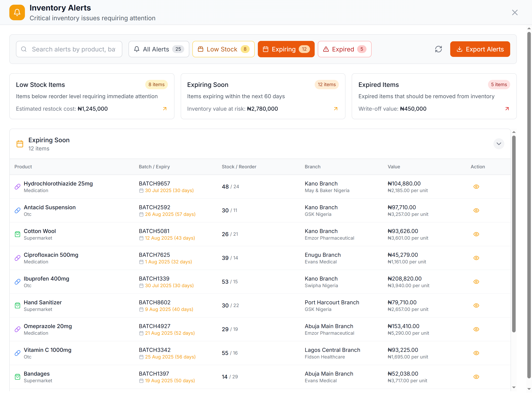Click the orange bell Inventory Alerts icon
Viewport: 532px width, 399px height.
17,12
